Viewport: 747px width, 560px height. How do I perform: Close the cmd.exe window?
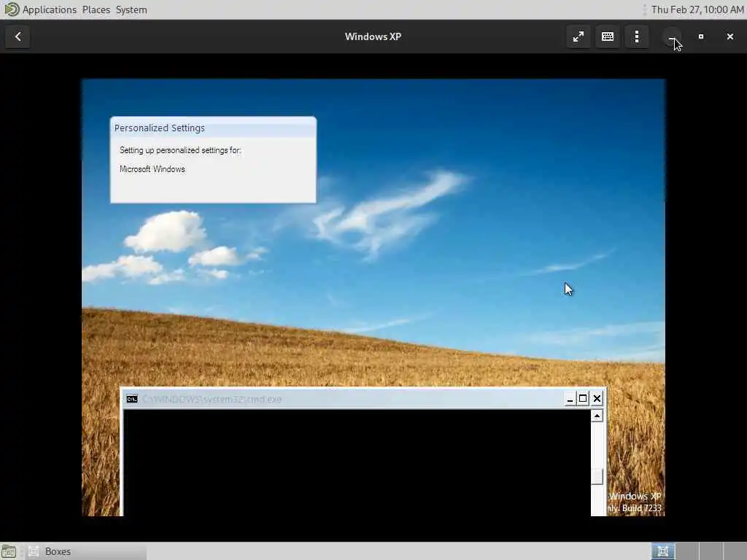tap(597, 399)
